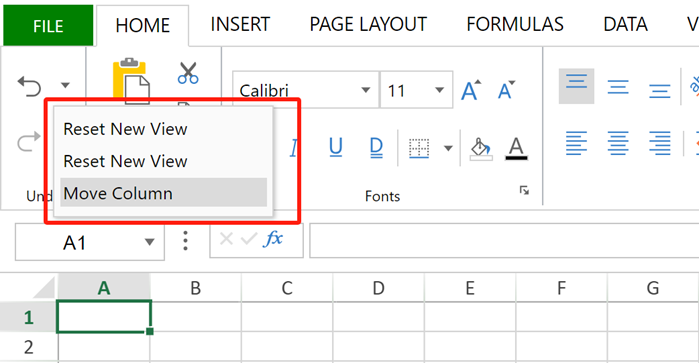Click the Redo arrow icon
This screenshot has width=699, height=363.
point(28,143)
